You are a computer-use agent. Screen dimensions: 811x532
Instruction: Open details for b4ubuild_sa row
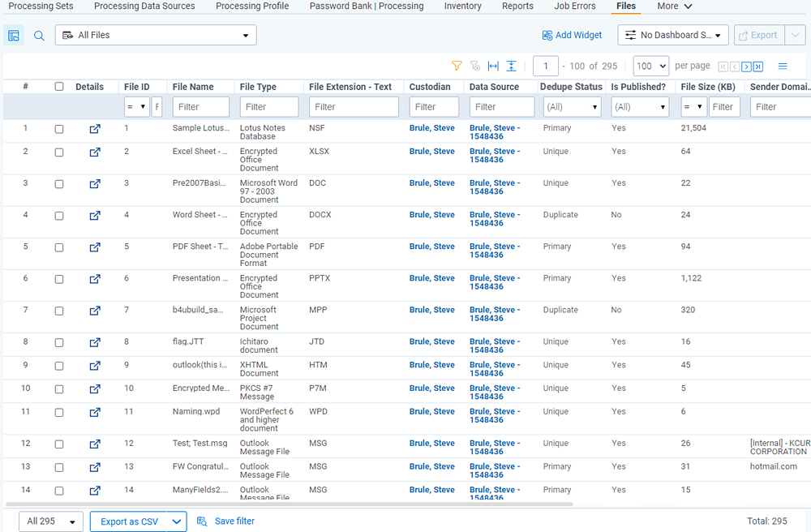(x=95, y=311)
